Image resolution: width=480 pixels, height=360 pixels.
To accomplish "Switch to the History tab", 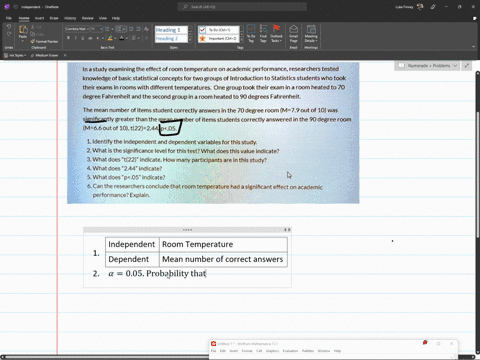I will tap(70, 18).
